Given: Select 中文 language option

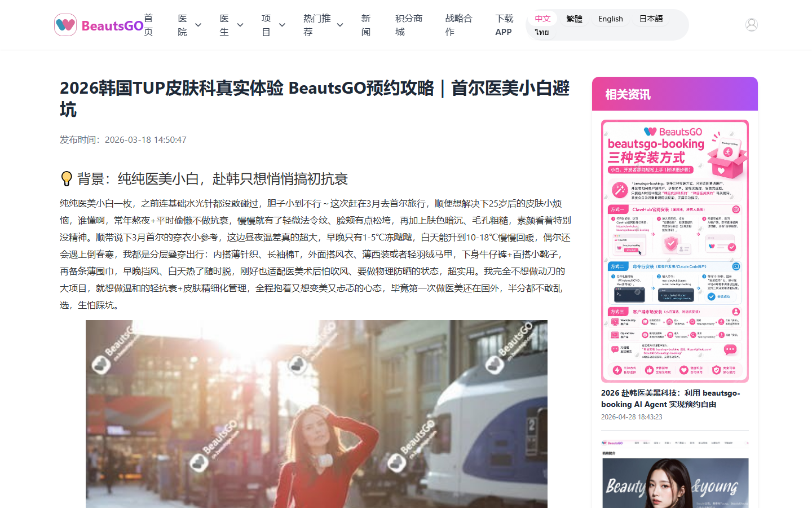Looking at the screenshot, I should [x=542, y=19].
